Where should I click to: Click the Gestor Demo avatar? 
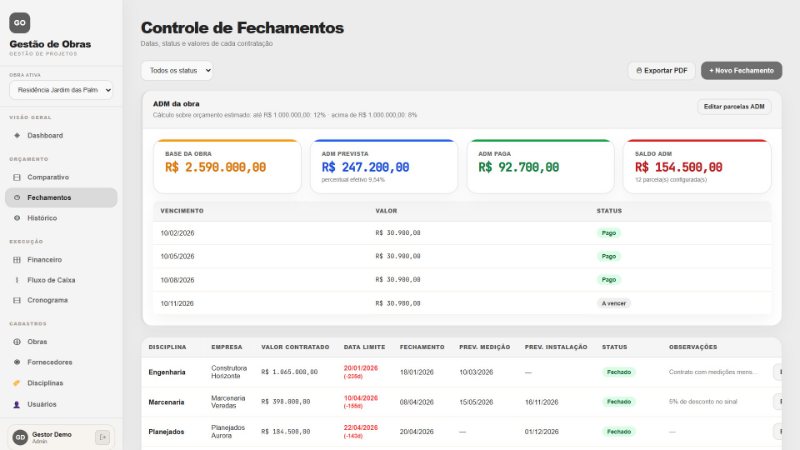click(x=20, y=437)
